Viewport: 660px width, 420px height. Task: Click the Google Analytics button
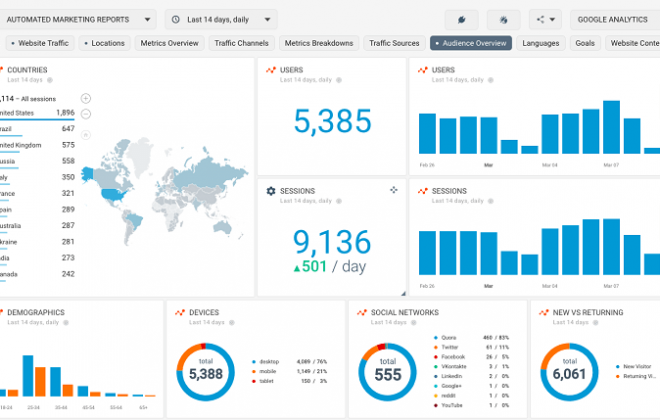point(614,19)
